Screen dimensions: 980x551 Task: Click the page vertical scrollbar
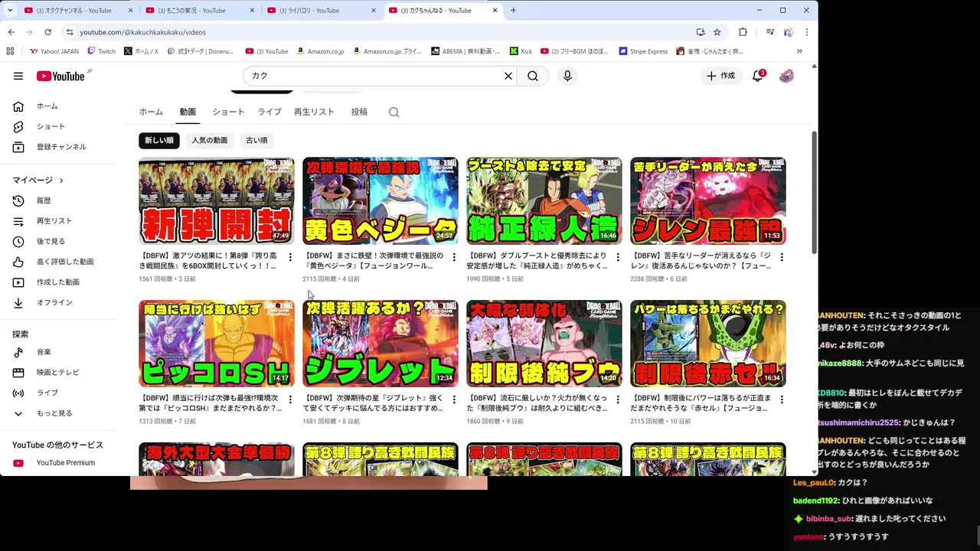coord(814,191)
